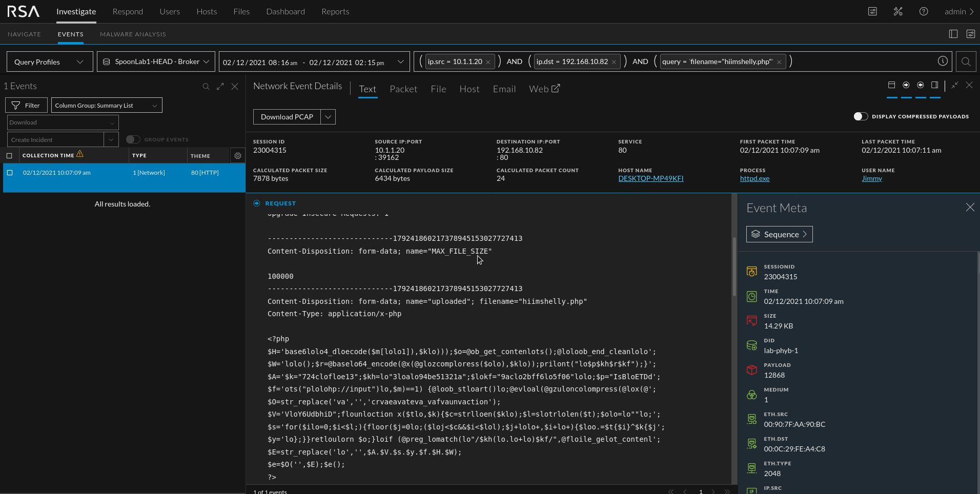This screenshot has height=494, width=980.
Task: Open the Malware Analysis tab
Action: click(x=133, y=34)
